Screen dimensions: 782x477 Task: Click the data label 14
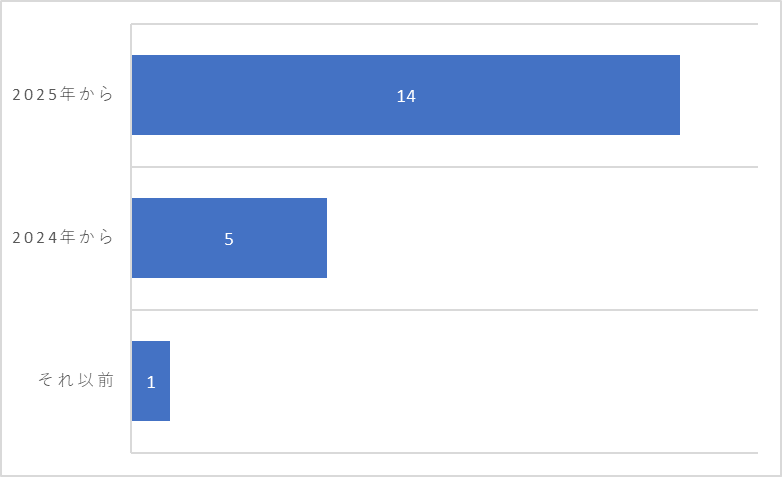pos(406,96)
